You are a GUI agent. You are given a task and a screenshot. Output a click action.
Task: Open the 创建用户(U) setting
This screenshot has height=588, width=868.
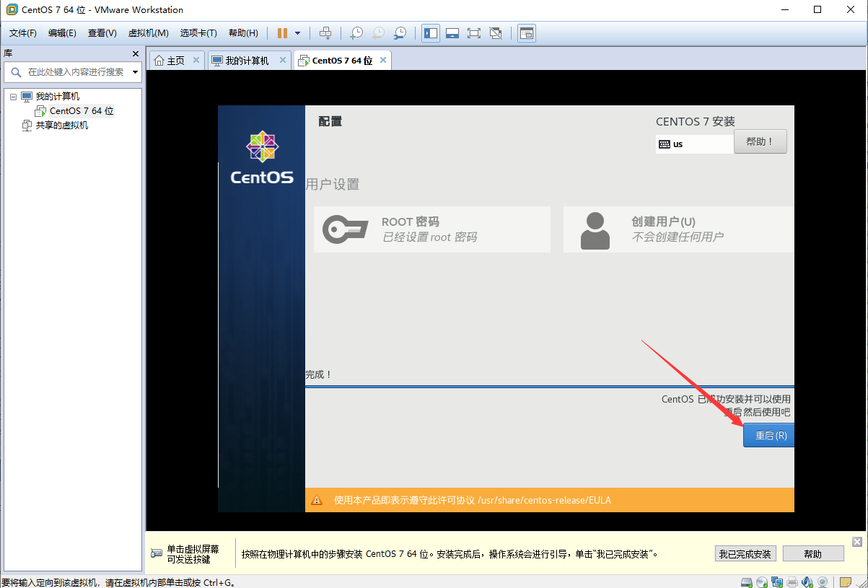(x=678, y=229)
